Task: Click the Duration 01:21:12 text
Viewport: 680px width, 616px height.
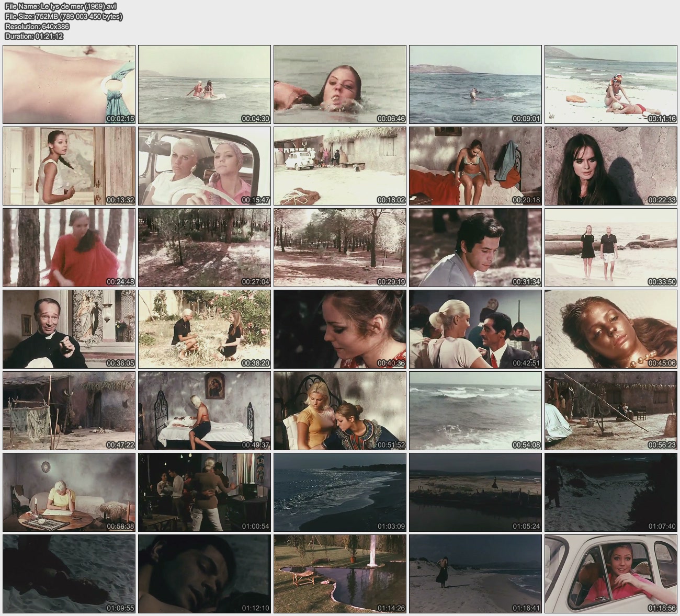Action: pos(34,36)
